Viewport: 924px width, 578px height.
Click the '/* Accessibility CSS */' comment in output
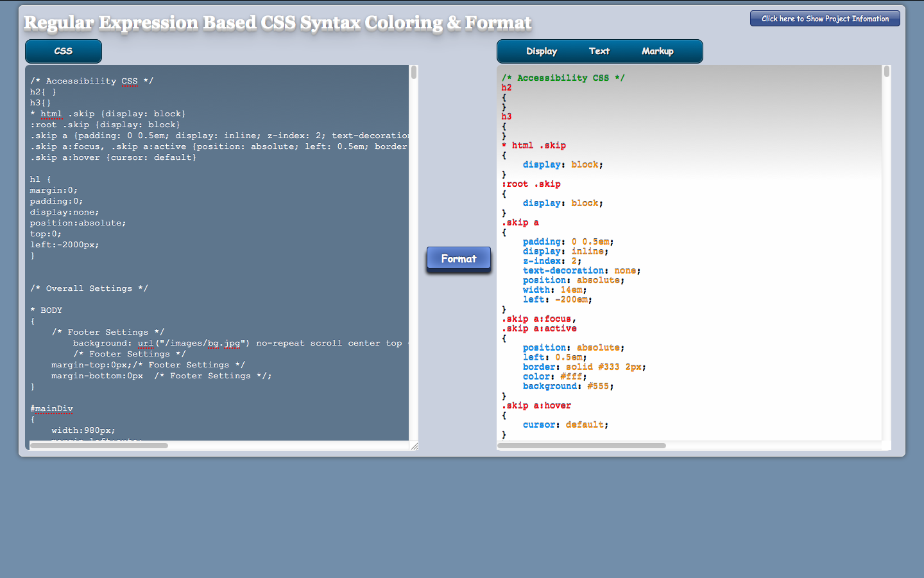(x=563, y=78)
